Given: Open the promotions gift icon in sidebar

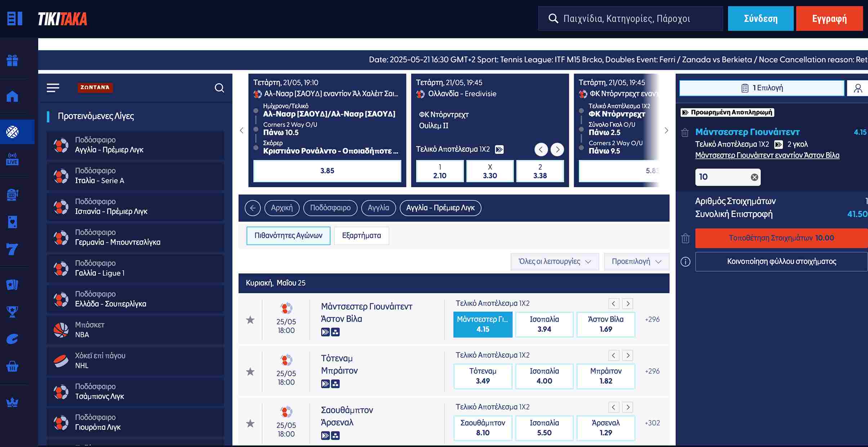Looking at the screenshot, I should pyautogui.click(x=12, y=60).
